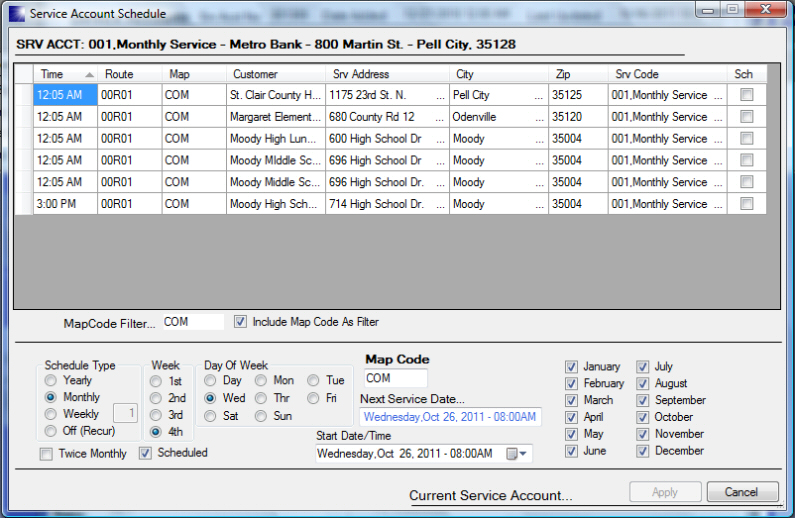Image resolution: width=795 pixels, height=518 pixels.
Task: Select Fri as day of week
Action: pos(313,398)
